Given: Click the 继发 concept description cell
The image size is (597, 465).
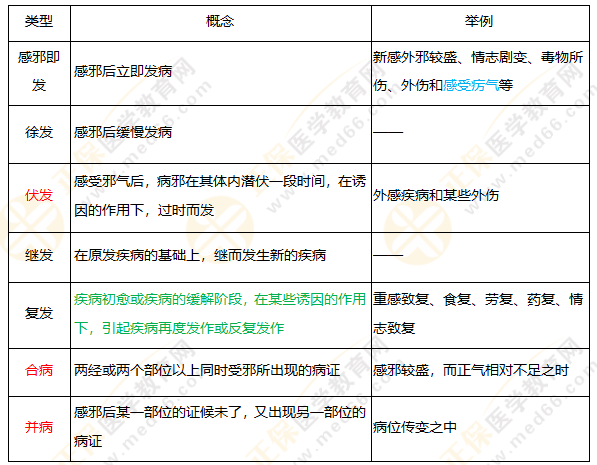Looking at the screenshot, I should coord(221,257).
